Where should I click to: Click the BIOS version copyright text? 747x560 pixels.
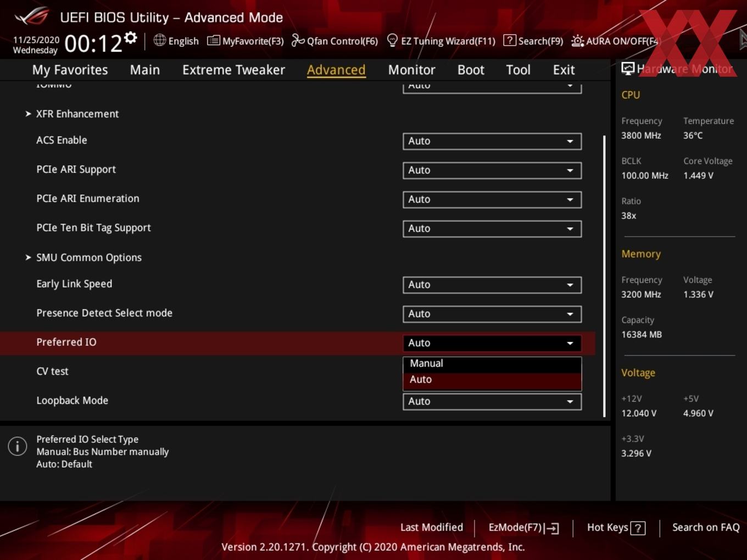[x=373, y=547]
